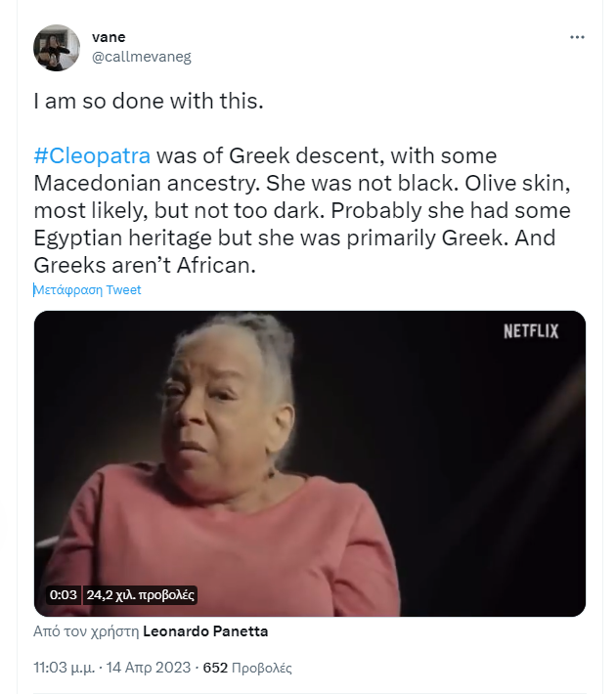Click the @callmevaneg handle
This screenshot has width=616, height=694.
pyautogui.click(x=141, y=57)
